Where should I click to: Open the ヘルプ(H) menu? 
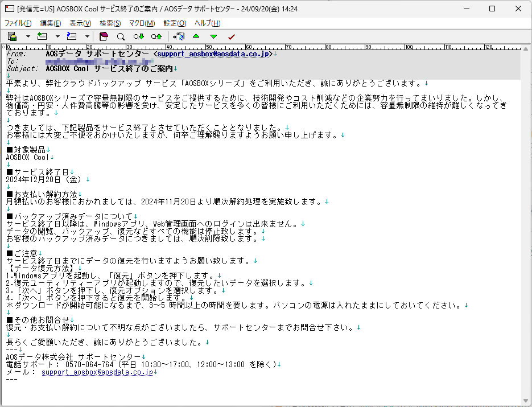tap(207, 23)
